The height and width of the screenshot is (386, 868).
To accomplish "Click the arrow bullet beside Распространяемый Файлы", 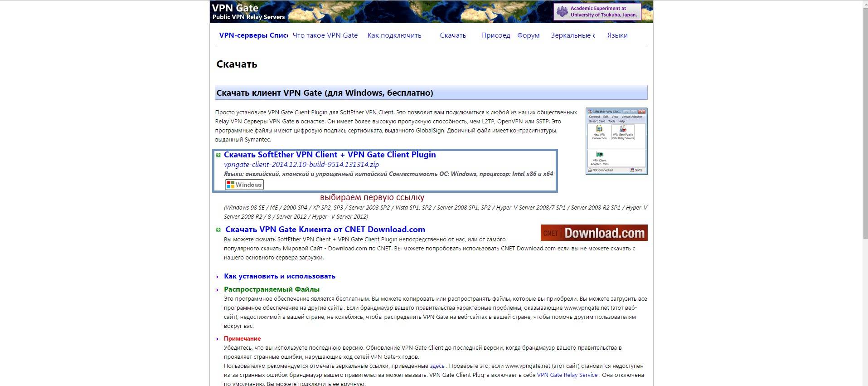I will click(x=218, y=290).
